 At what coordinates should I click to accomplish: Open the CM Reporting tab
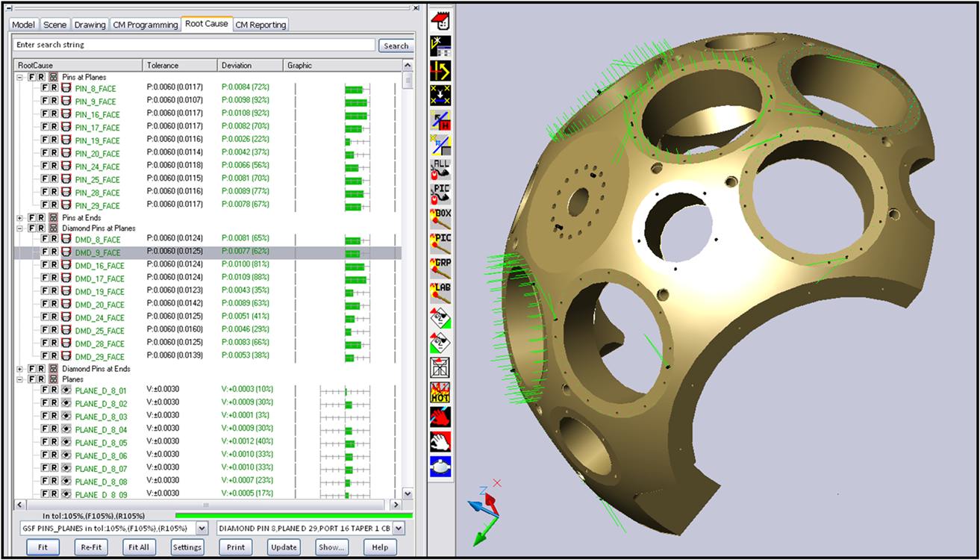click(260, 25)
